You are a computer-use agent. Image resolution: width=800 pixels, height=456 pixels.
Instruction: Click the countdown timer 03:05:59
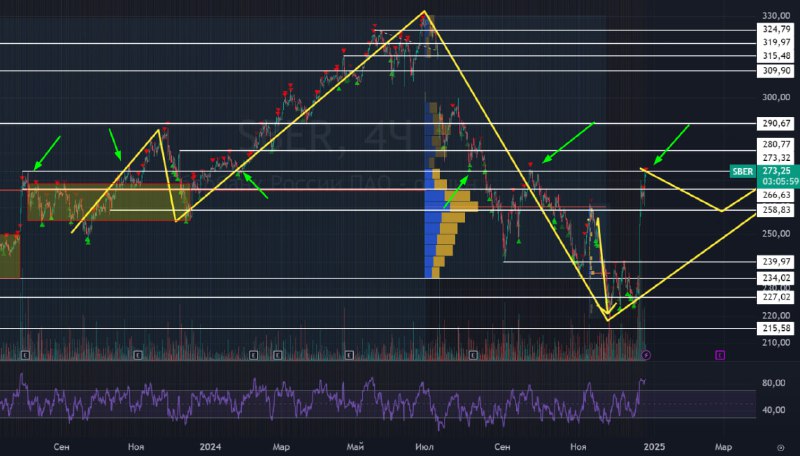coord(780,182)
